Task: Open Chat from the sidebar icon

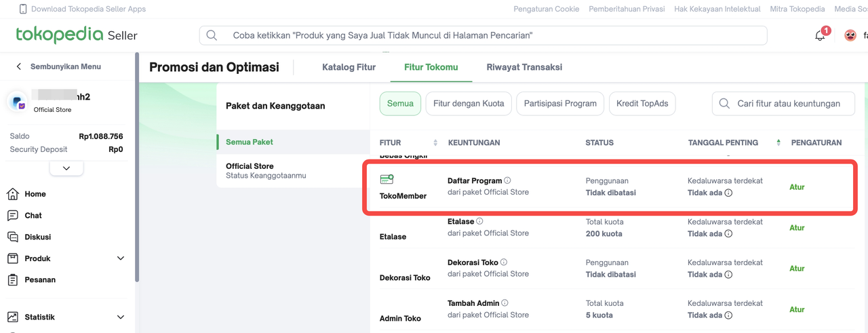Action: click(x=12, y=216)
